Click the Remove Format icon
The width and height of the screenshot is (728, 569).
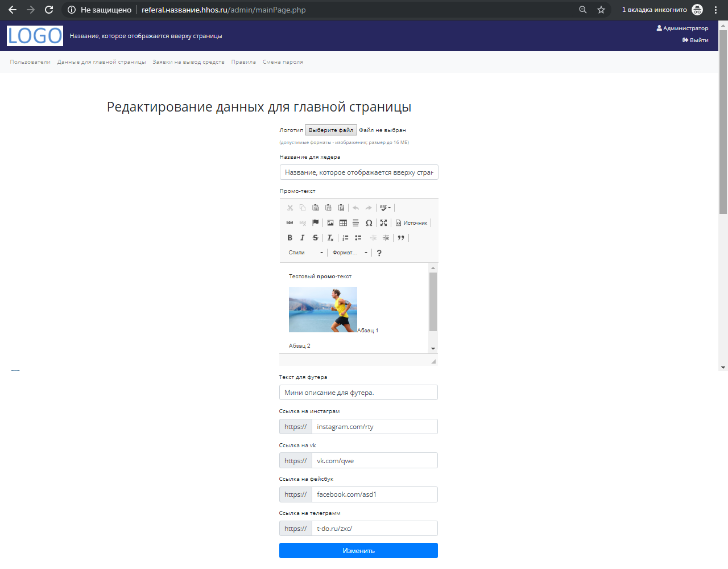[330, 238]
